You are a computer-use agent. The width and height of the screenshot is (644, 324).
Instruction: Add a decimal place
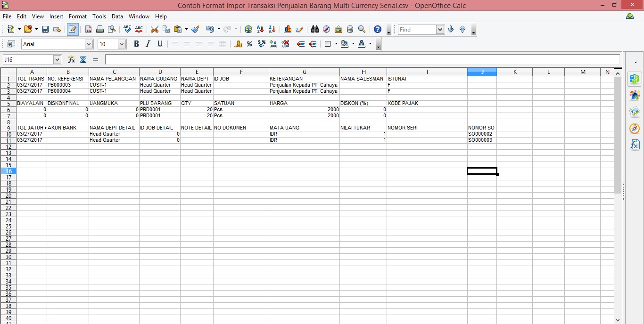point(273,44)
